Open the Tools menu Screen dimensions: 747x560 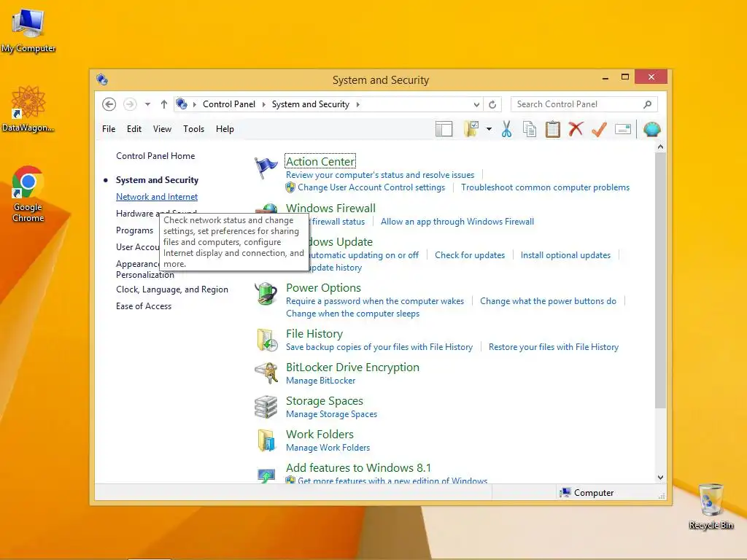[193, 129]
